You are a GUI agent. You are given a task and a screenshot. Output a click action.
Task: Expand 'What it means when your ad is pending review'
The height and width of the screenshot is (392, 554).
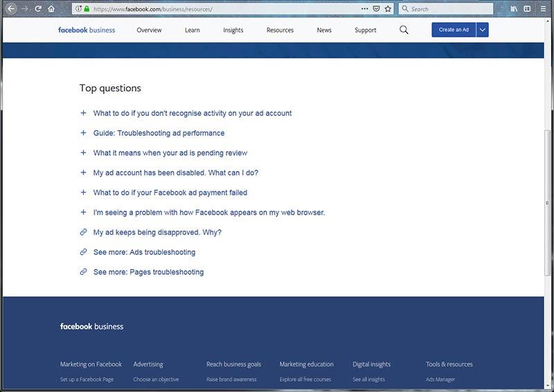pyautogui.click(x=170, y=152)
